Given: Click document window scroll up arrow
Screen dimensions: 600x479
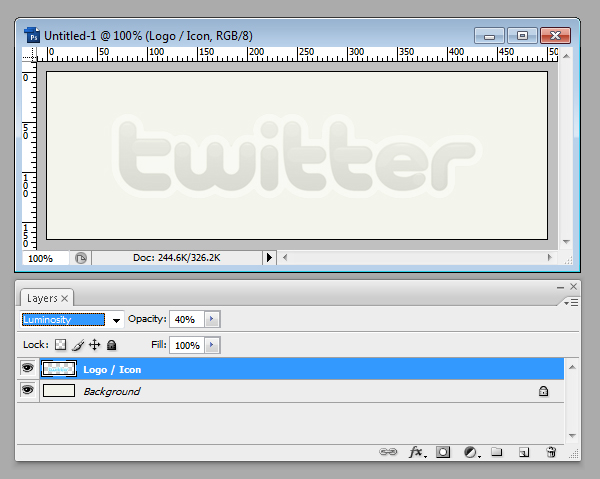Looking at the screenshot, I should point(567,56).
